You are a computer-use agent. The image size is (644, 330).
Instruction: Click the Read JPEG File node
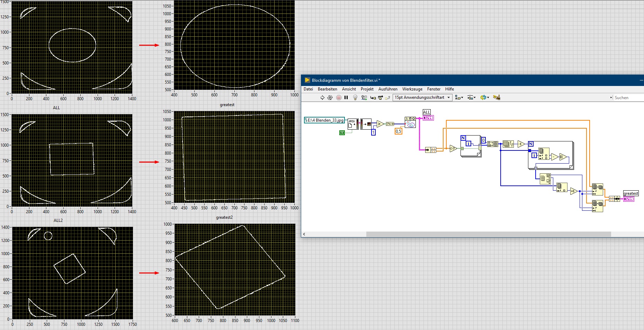coord(352,124)
